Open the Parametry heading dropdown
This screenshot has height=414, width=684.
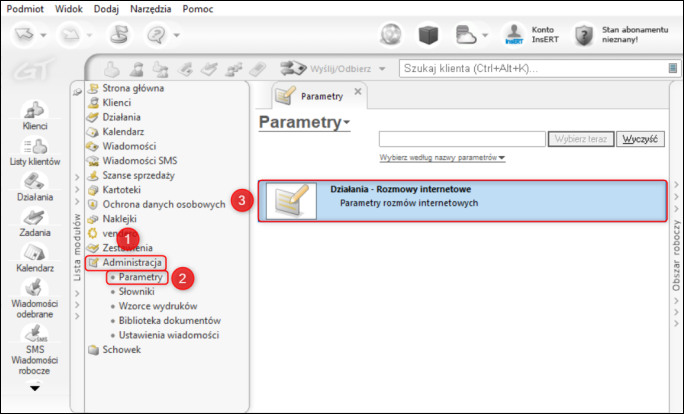click(304, 122)
